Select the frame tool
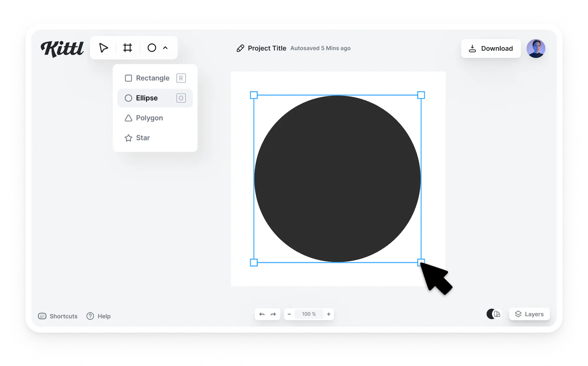 127,48
